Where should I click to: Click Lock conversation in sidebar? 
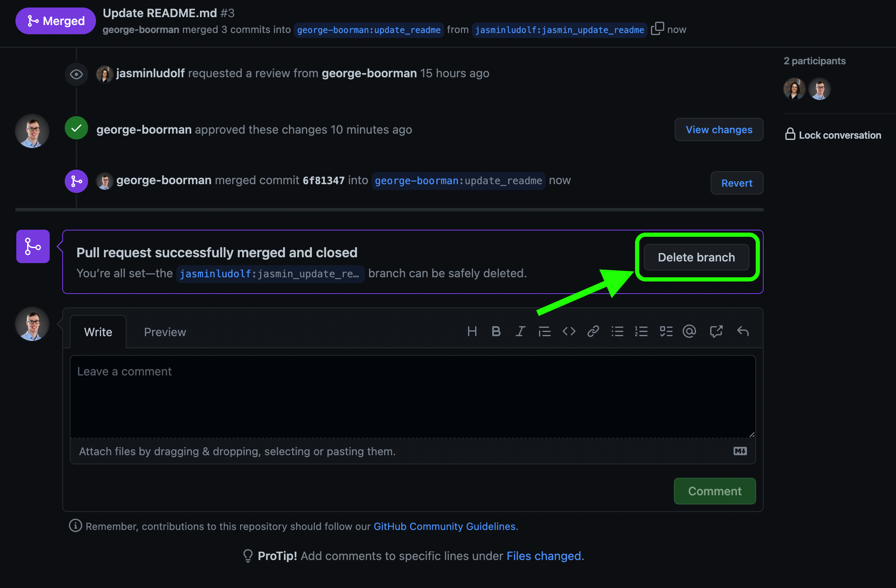tap(833, 135)
